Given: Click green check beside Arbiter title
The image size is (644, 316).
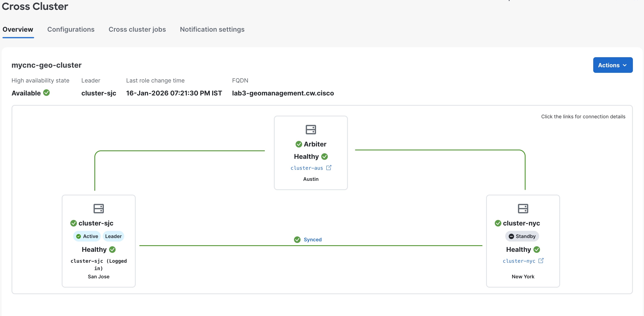Looking at the screenshot, I should click(299, 144).
